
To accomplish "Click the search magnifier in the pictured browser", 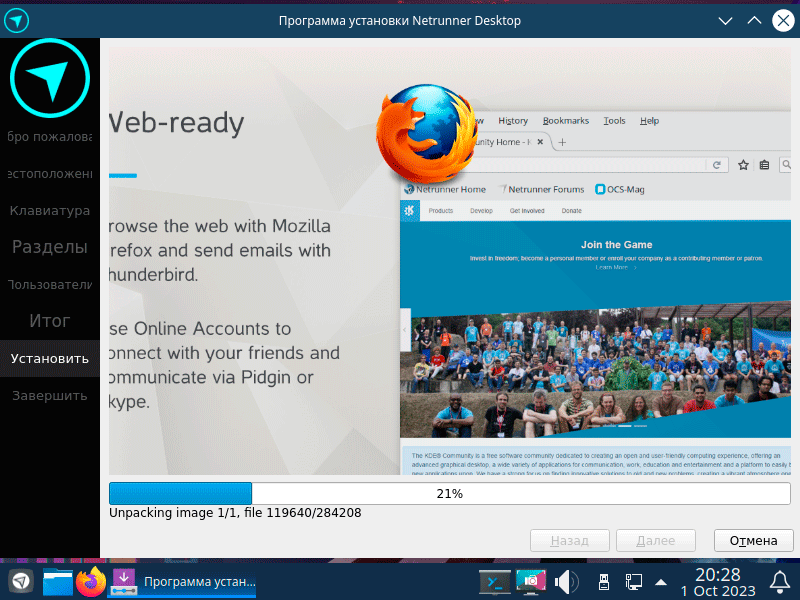I will point(786,164).
